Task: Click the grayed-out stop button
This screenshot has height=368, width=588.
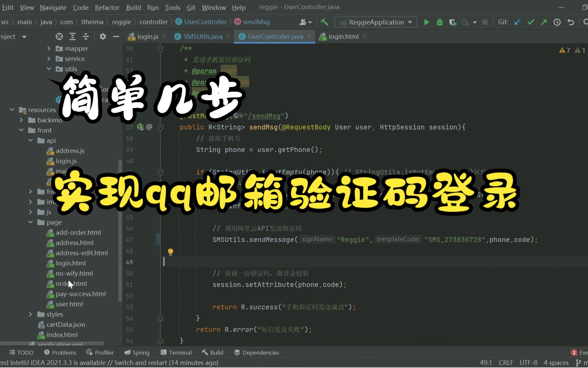Action: pyautogui.click(x=485, y=22)
